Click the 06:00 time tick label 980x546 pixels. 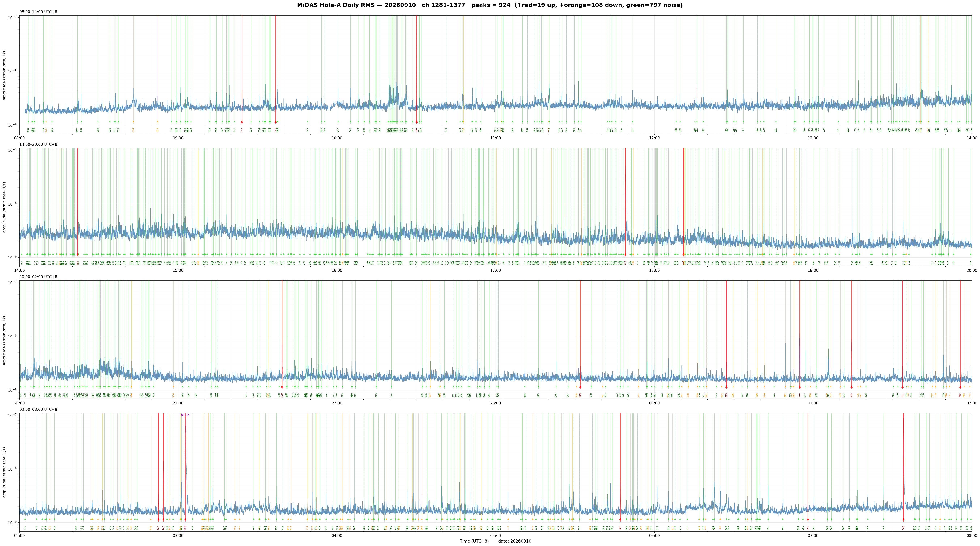click(x=654, y=536)
